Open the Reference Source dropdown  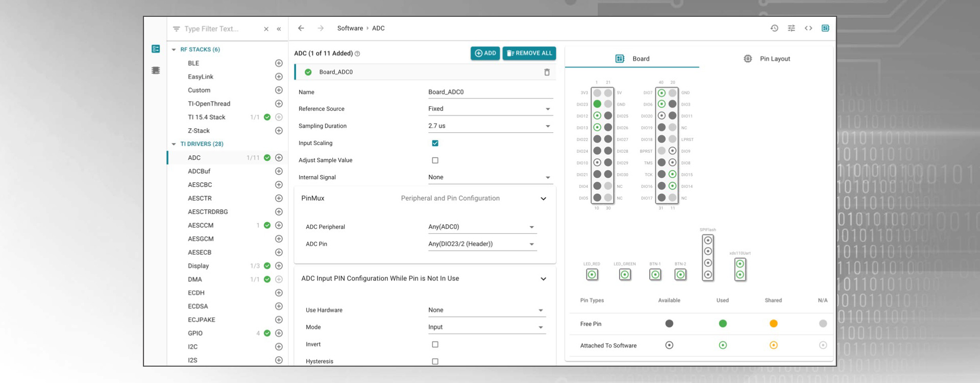click(490, 109)
